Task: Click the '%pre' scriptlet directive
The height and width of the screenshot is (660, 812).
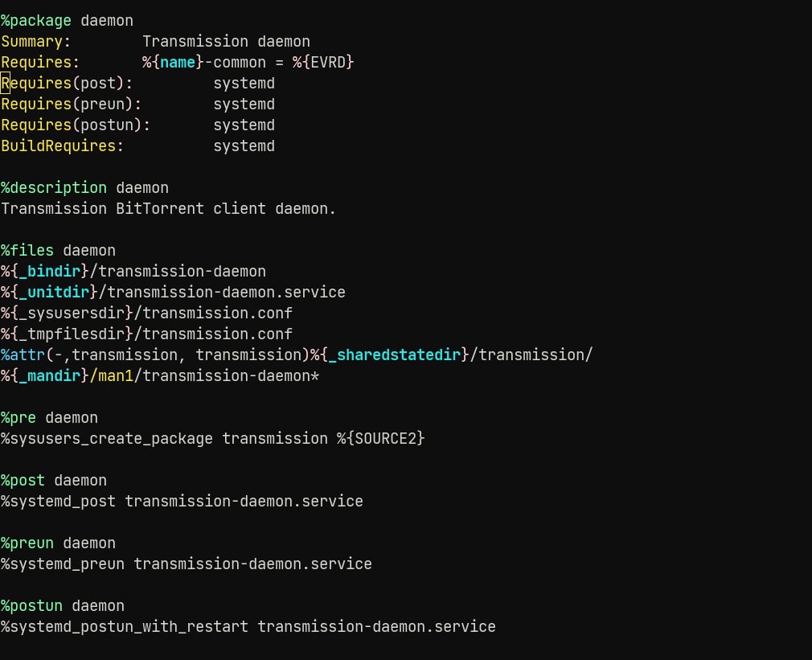Action: (x=18, y=418)
